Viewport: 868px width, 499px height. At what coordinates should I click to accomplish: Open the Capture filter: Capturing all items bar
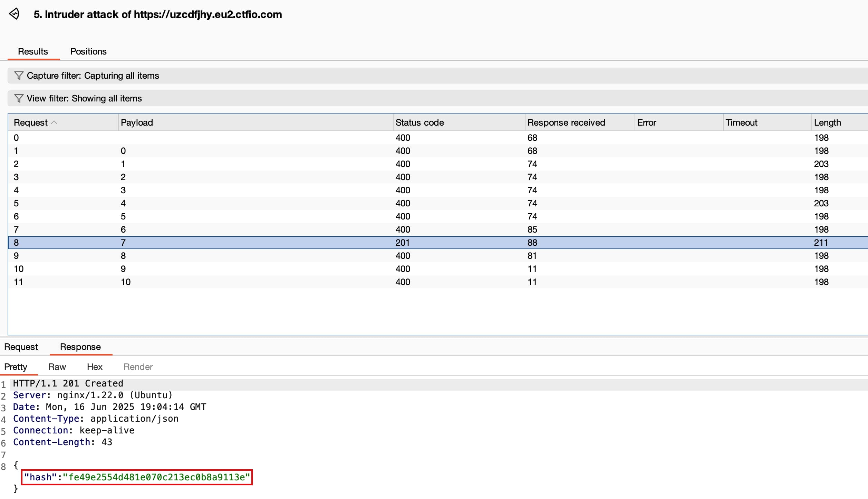438,76
